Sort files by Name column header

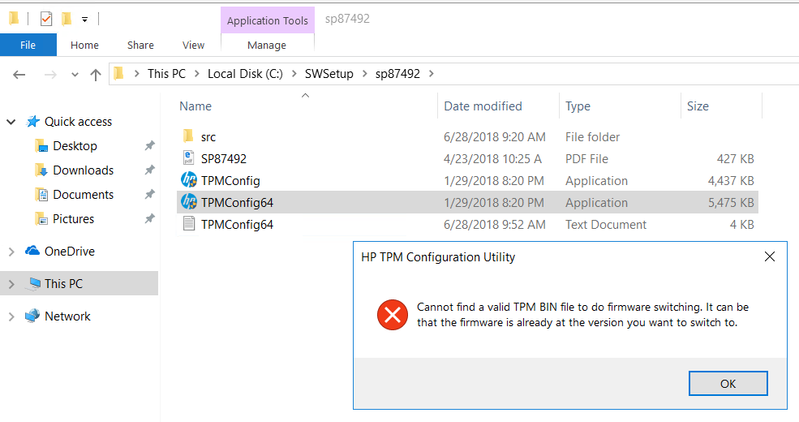(195, 106)
